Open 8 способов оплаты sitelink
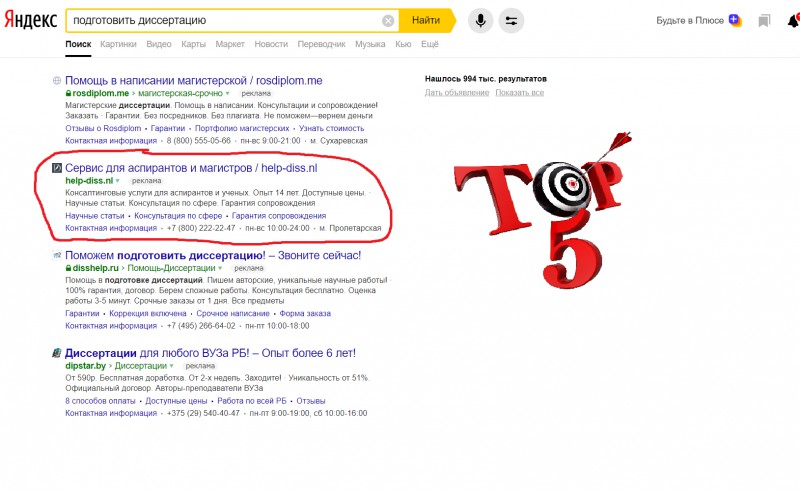800x491 pixels. (101, 401)
